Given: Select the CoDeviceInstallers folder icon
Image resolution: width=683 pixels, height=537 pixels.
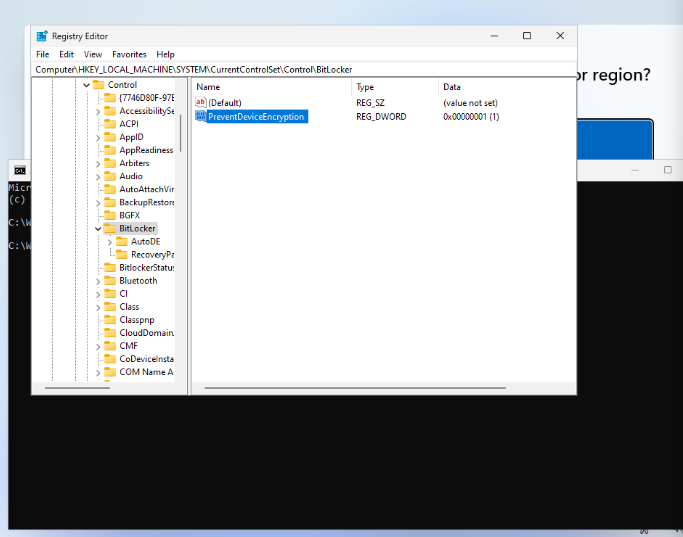Looking at the screenshot, I should coord(110,359).
